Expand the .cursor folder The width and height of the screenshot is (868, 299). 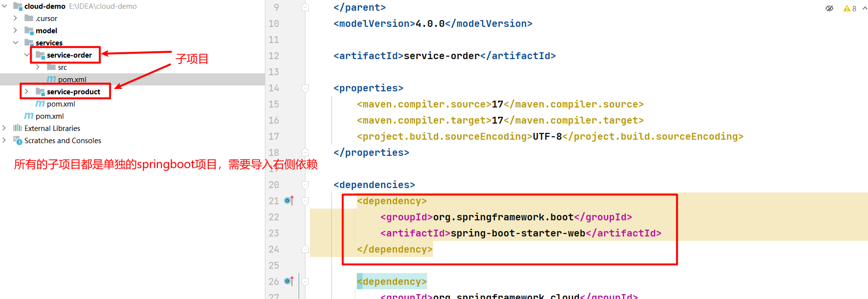pos(15,18)
